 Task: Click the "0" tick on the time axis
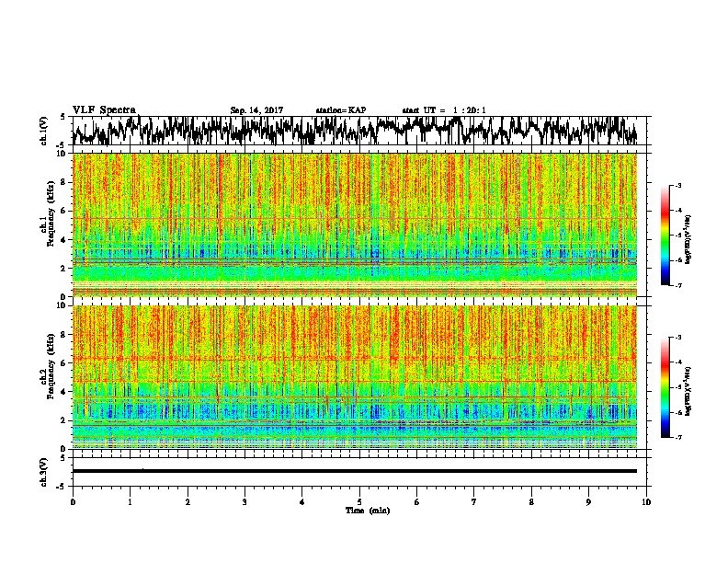tap(73, 502)
